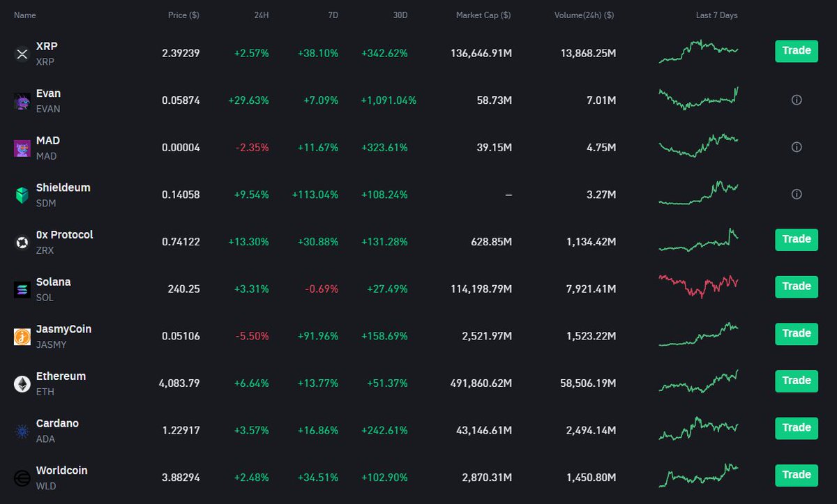Click the Cardano logo icon

click(x=22, y=431)
